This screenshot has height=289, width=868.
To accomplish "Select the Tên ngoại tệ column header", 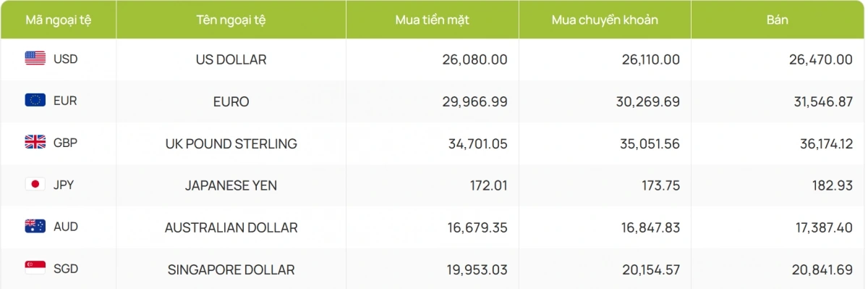I will 231,20.
